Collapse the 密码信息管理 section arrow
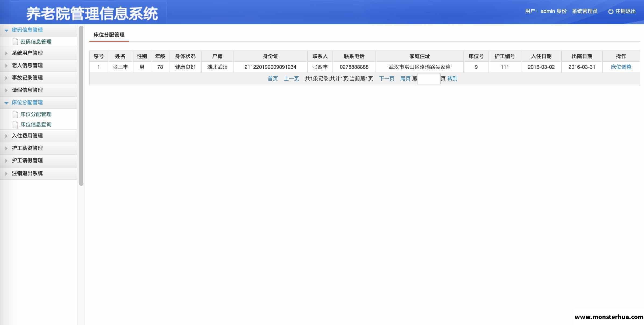The image size is (644, 325). pos(6,30)
